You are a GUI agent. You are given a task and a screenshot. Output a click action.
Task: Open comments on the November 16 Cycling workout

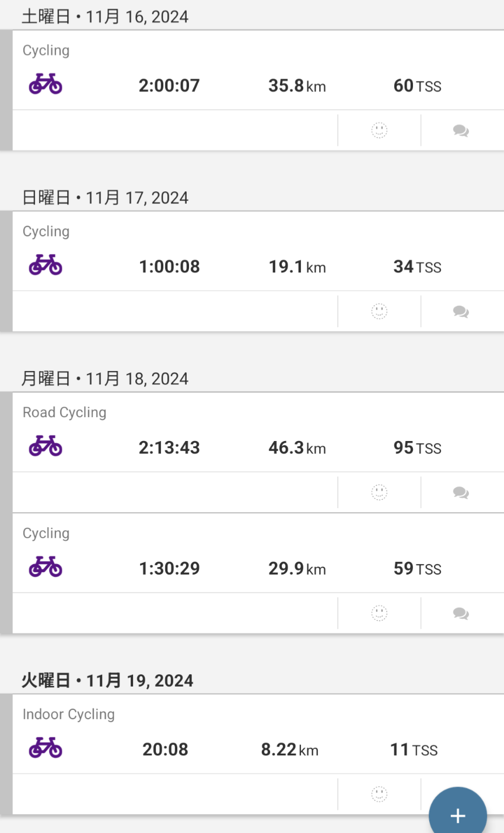pyautogui.click(x=461, y=131)
